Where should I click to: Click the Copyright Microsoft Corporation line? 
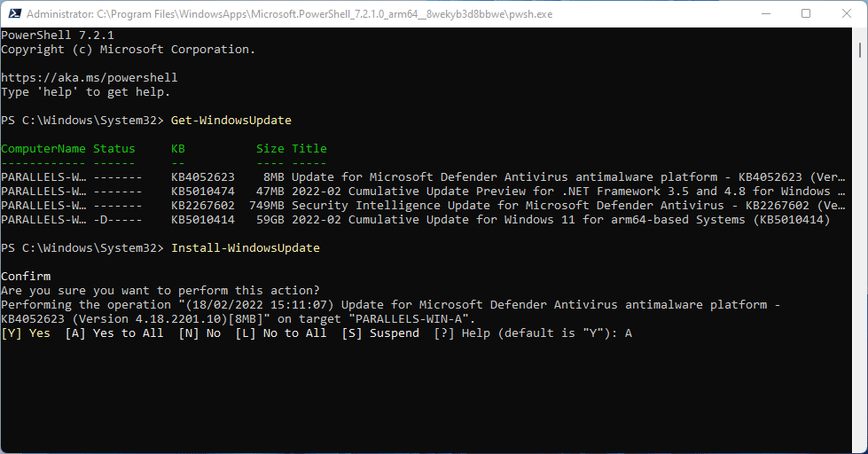point(128,50)
